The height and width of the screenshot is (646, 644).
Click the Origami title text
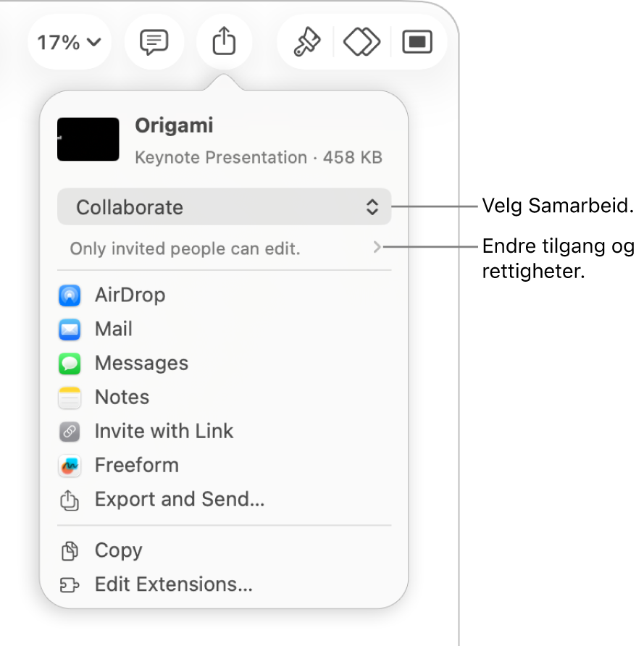pyautogui.click(x=175, y=125)
